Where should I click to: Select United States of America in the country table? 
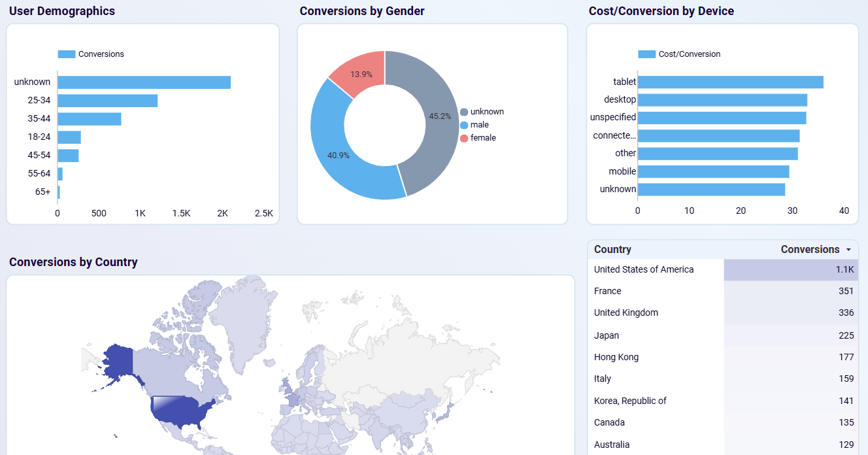(644, 269)
